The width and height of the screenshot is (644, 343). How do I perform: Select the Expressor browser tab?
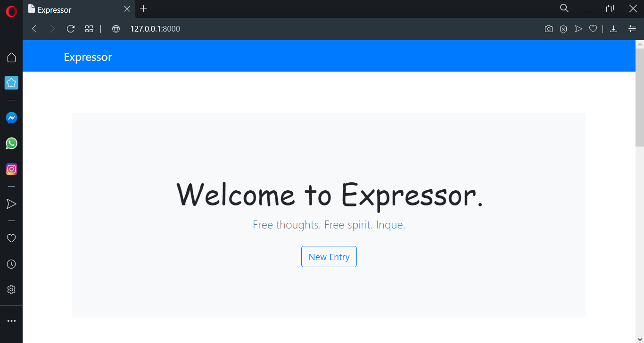(x=79, y=9)
